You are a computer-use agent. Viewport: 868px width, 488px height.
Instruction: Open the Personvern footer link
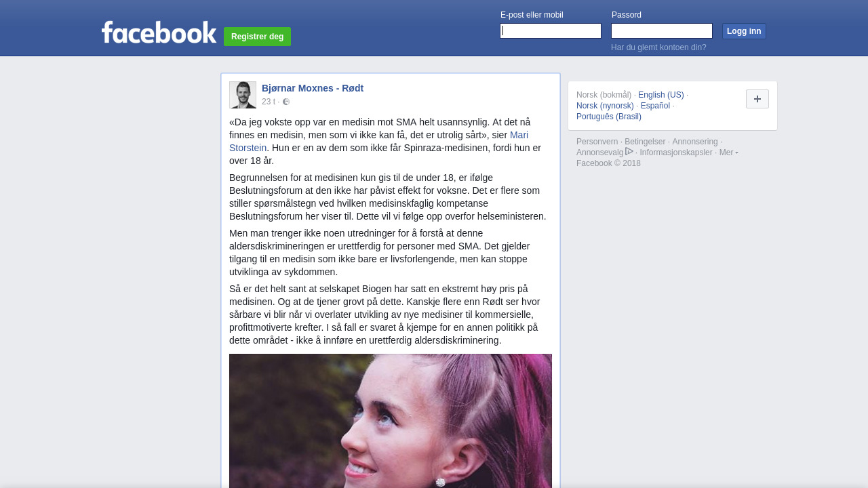click(597, 142)
